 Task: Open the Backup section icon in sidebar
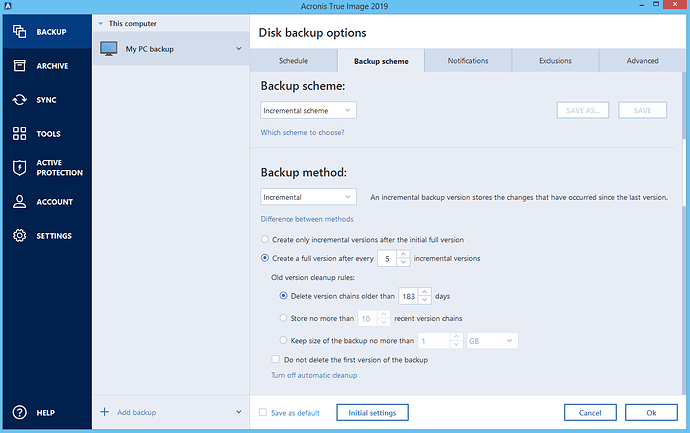tap(19, 32)
